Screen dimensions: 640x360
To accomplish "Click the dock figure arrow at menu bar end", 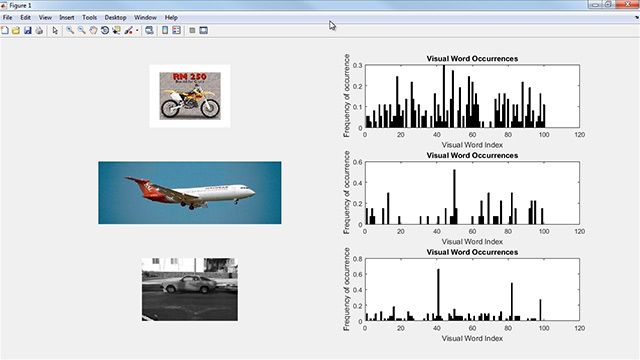I will coord(637,18).
